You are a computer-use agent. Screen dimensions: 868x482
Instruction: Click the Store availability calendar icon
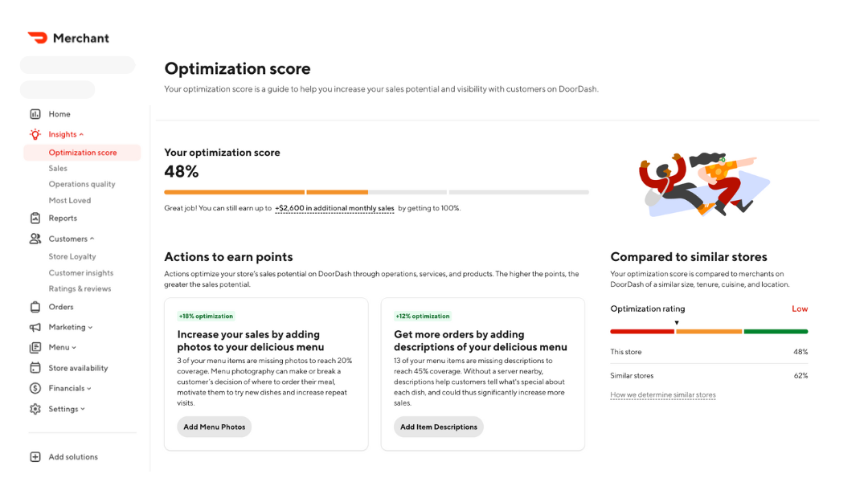tap(35, 367)
